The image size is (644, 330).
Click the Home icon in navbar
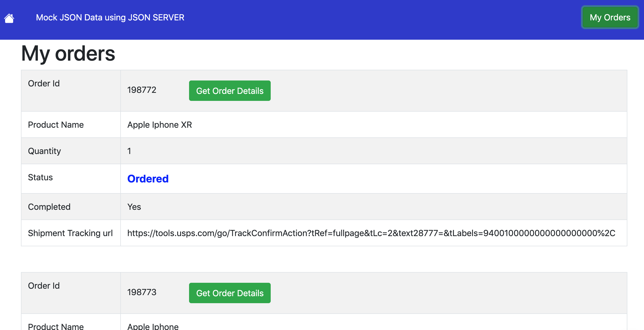click(9, 18)
